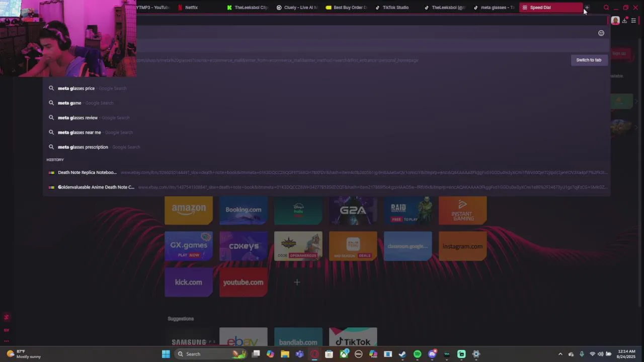Open a new tab with plus button
This screenshot has height=362, width=644.
click(587, 8)
